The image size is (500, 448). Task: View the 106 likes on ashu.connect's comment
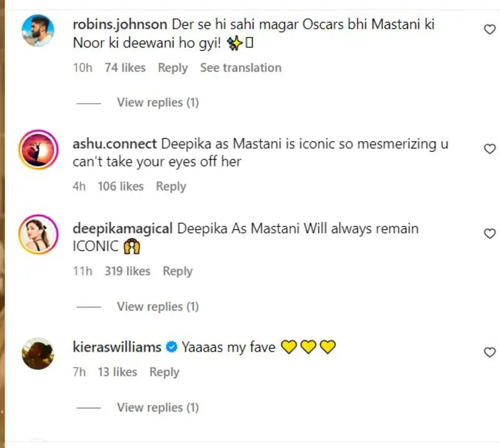[121, 186]
